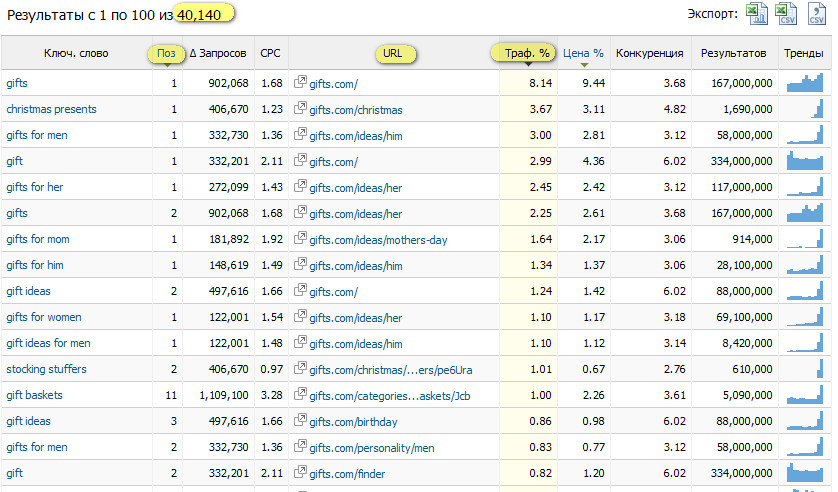This screenshot has height=492, width=838.
Task: Open external link icon in gifts for him row
Action: tap(300, 264)
